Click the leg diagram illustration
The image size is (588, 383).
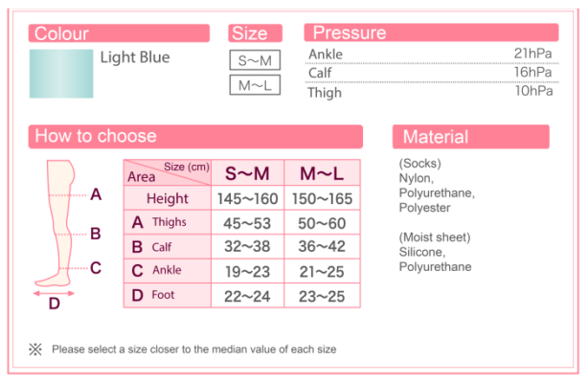click(57, 224)
